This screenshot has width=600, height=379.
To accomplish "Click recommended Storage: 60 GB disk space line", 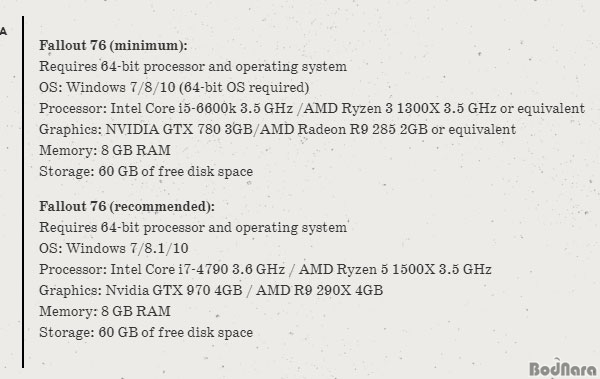I will (x=146, y=333).
